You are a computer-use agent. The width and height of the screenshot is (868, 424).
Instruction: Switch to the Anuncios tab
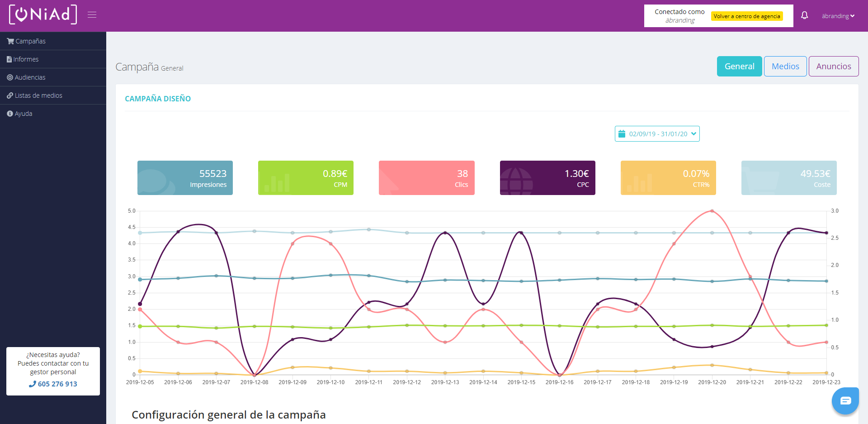click(x=833, y=67)
